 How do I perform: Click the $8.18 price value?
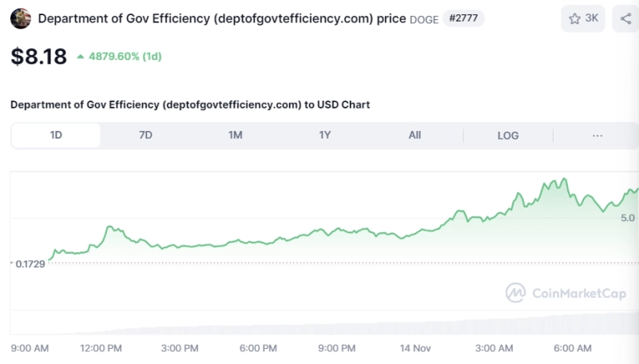[x=38, y=57]
